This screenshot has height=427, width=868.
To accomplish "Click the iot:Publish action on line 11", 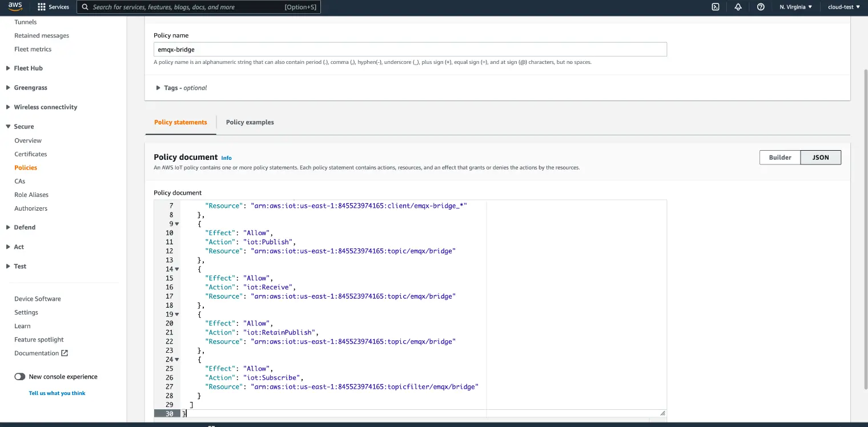I will tap(268, 242).
